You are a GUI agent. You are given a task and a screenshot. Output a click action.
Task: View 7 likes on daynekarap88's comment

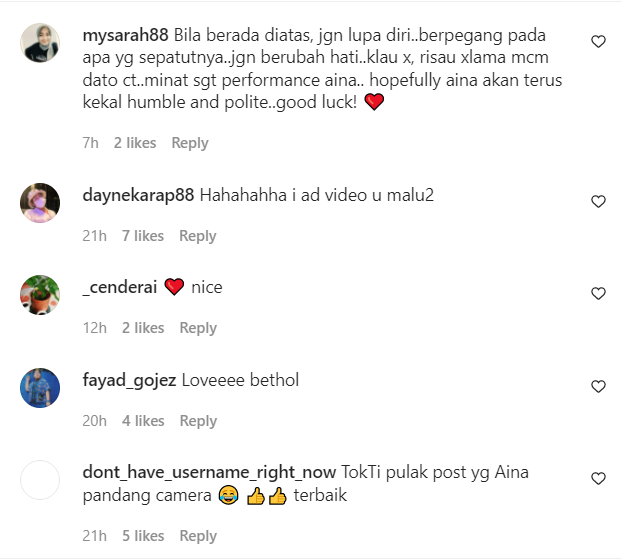[x=143, y=236]
